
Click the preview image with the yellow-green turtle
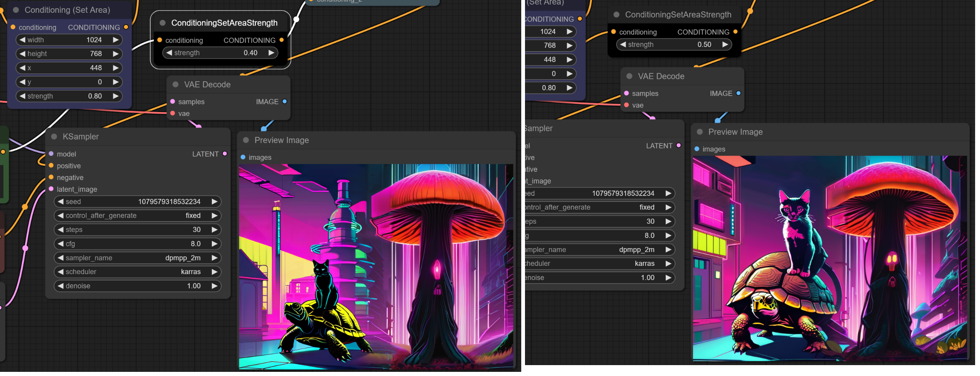(376, 266)
